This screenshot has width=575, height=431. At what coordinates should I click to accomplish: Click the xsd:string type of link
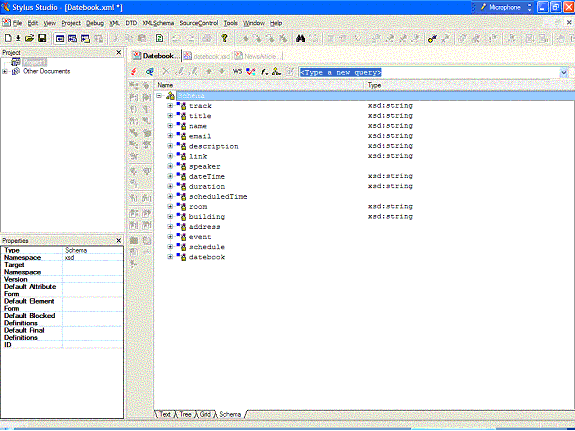tap(390, 156)
